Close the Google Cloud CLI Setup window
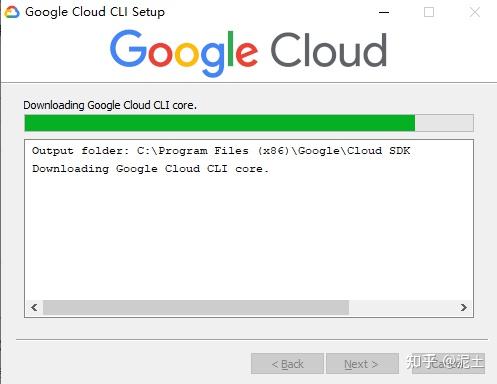The image size is (497, 384). 474,12
